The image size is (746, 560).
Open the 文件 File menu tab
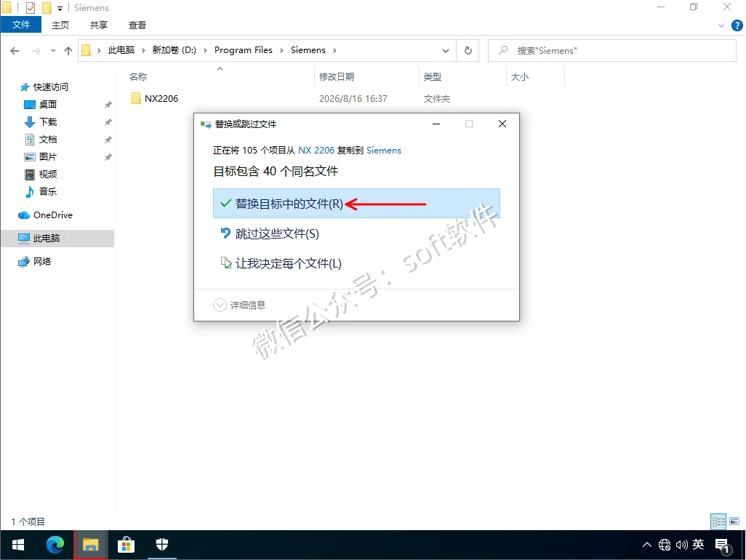point(21,25)
